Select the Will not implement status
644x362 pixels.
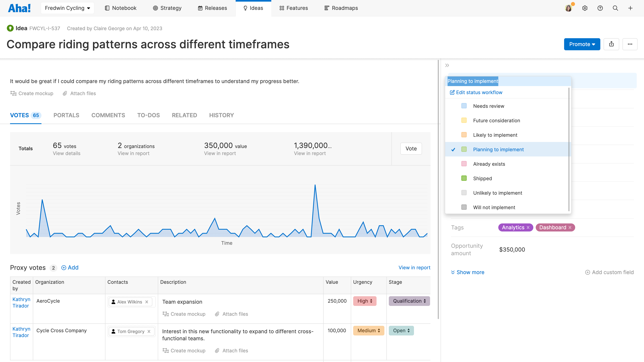coord(494,207)
